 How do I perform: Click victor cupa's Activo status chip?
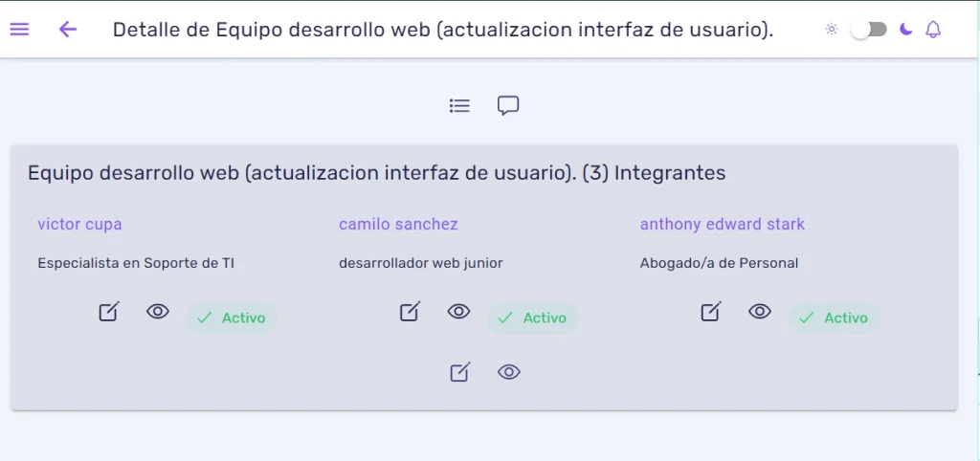click(x=232, y=318)
